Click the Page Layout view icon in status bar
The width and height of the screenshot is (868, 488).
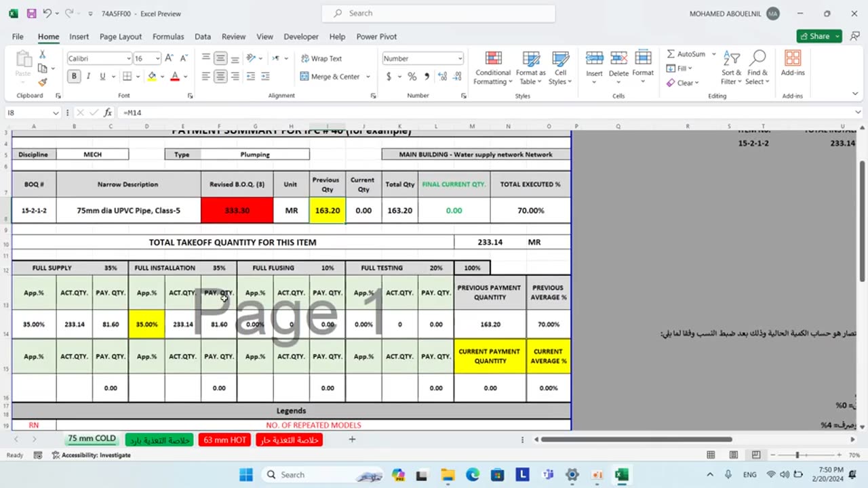(733, 455)
